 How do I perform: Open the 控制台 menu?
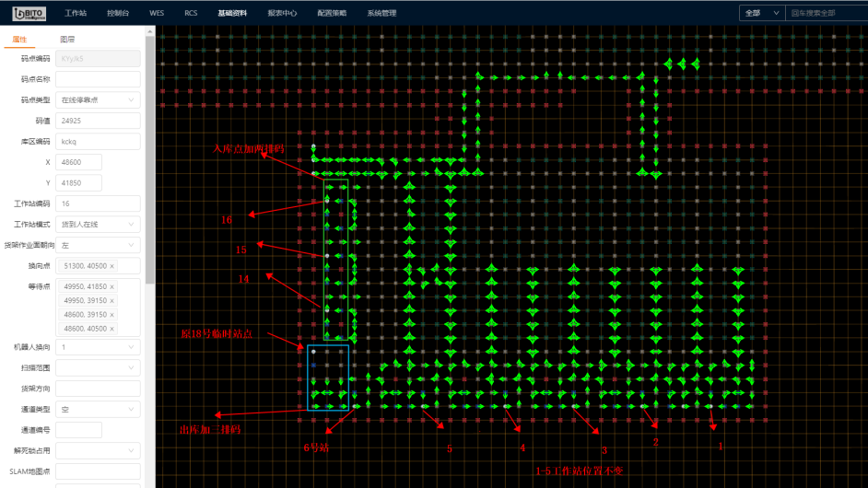pos(118,13)
